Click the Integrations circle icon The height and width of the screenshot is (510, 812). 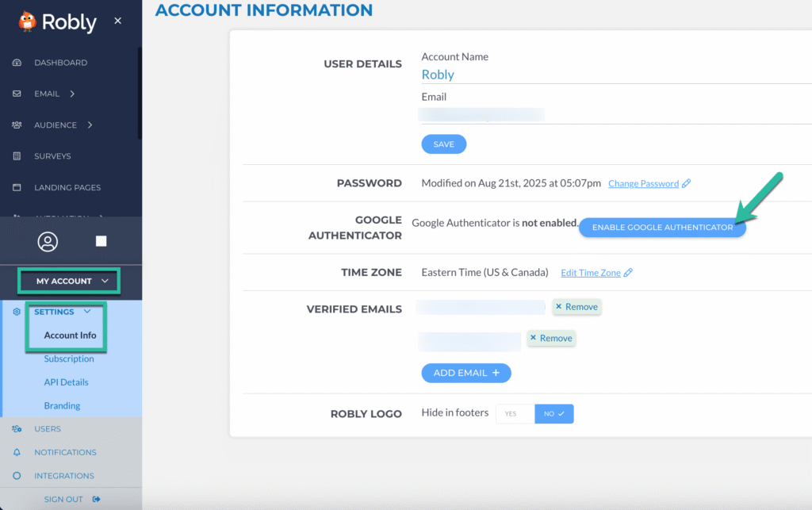(x=17, y=475)
